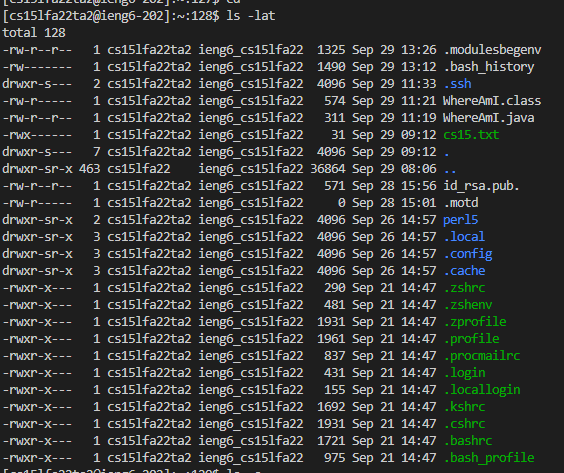Click the time 11:19 of WhereAmI.java
The width and height of the screenshot is (564, 473).
[419, 118]
